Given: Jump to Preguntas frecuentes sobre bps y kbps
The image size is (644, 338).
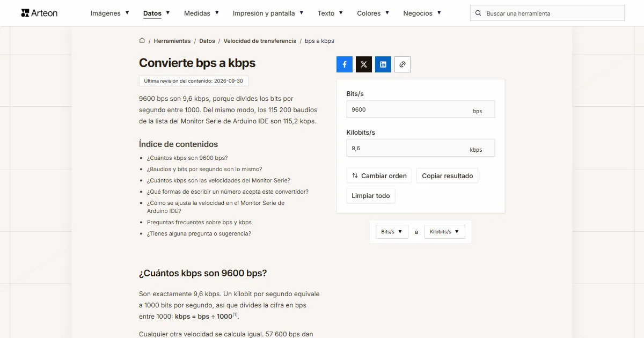Looking at the screenshot, I should [x=199, y=222].
